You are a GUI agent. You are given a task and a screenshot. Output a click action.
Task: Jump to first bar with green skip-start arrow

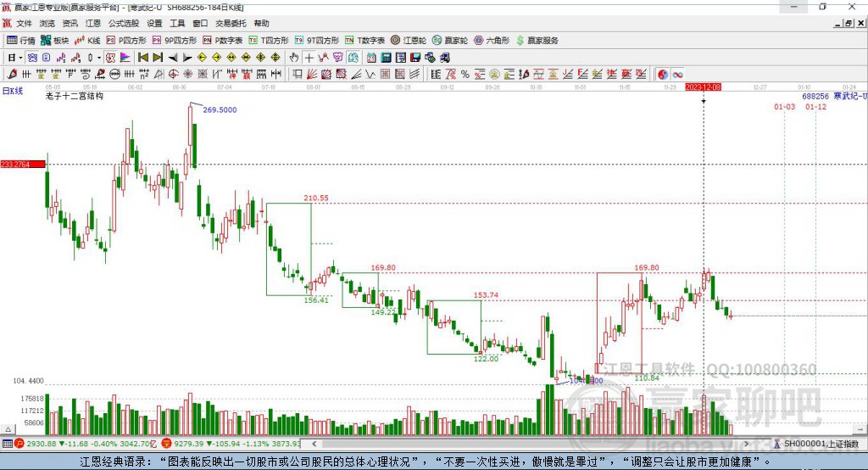click(142, 58)
